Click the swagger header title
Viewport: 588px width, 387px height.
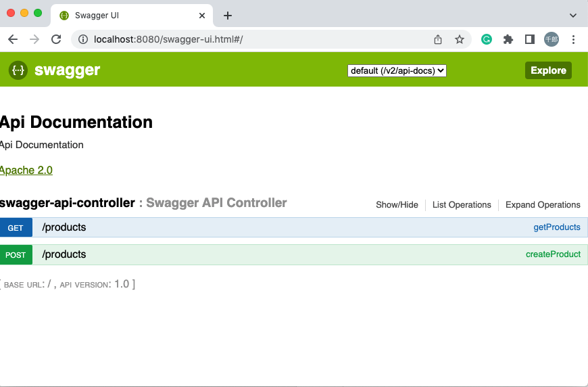point(67,70)
